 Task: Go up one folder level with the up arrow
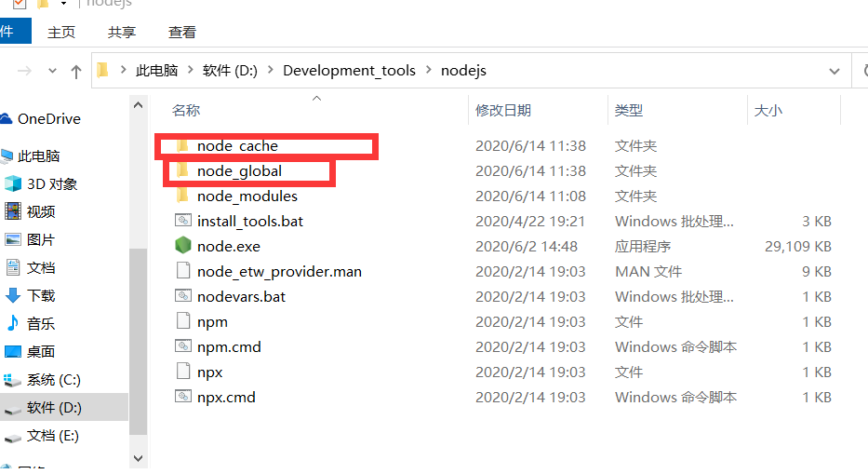[76, 71]
